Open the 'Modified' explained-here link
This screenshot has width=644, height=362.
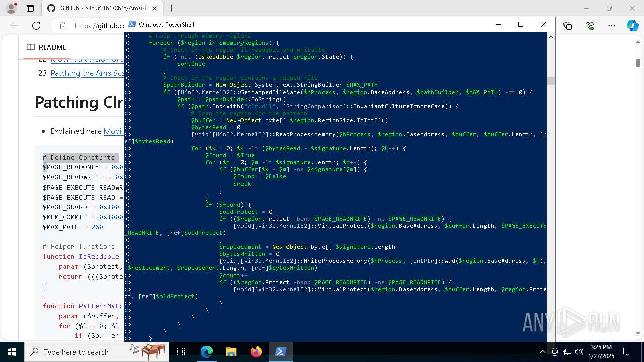pos(114,131)
